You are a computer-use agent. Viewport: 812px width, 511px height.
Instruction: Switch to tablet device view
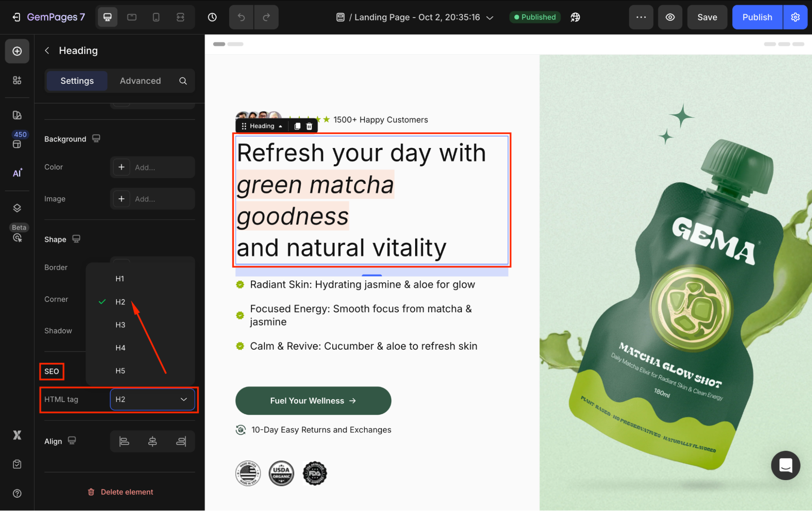(x=132, y=17)
